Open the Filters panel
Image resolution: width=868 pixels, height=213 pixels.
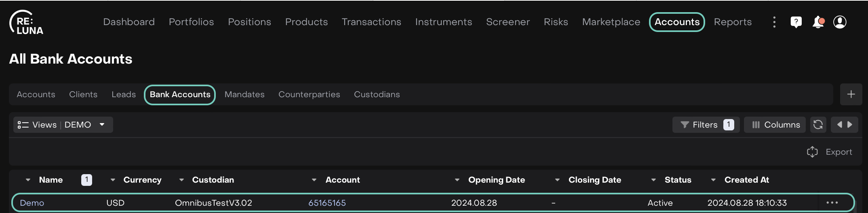click(706, 125)
